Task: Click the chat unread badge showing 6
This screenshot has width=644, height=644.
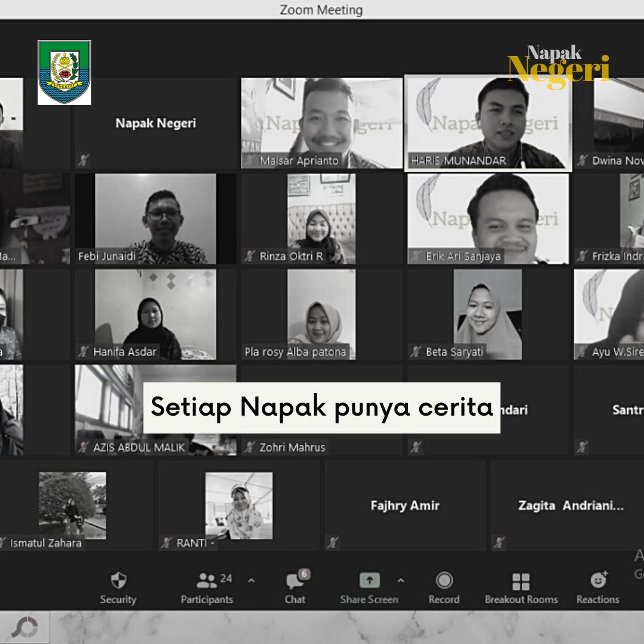Action: point(304,574)
